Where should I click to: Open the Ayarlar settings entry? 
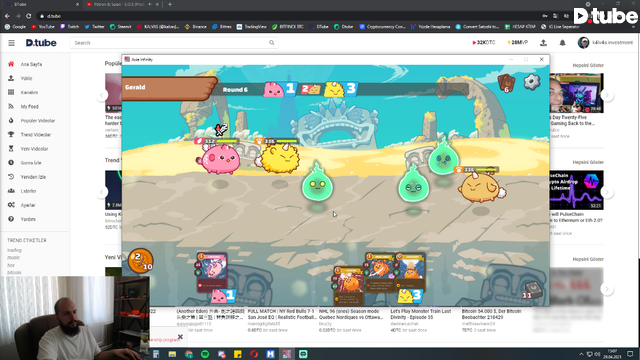click(x=28, y=205)
